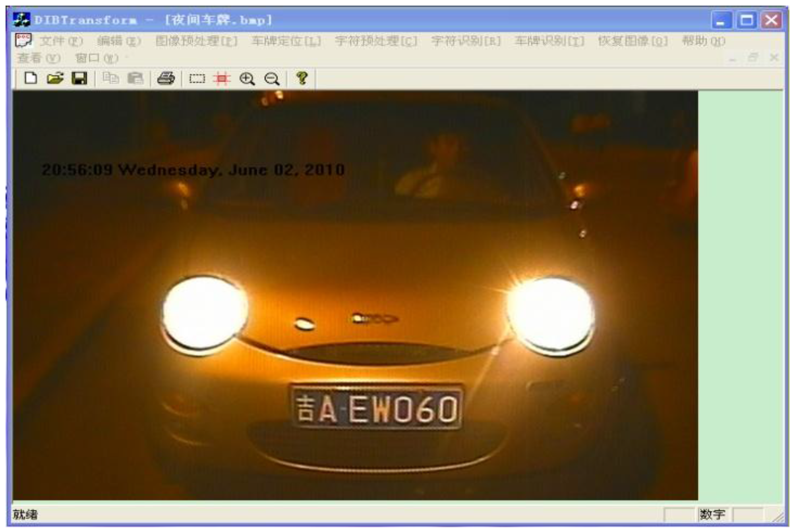Click the red crosshair crop tool
795x532 pixels.
pyautogui.click(x=222, y=79)
